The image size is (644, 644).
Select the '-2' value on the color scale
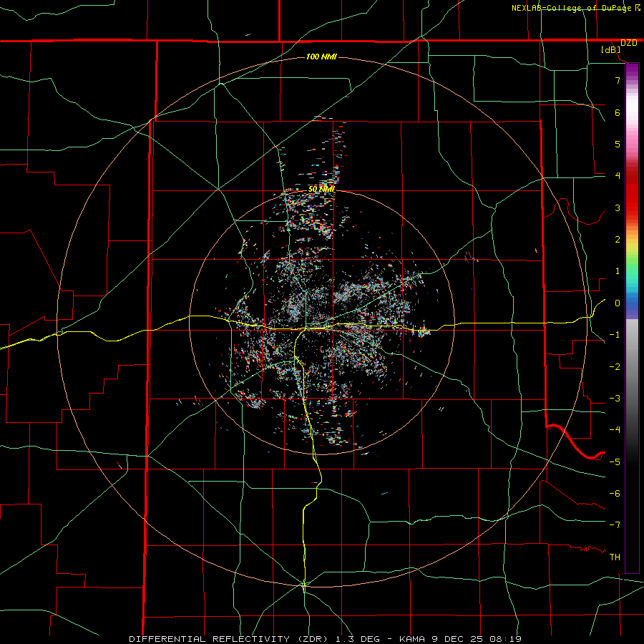coord(615,367)
